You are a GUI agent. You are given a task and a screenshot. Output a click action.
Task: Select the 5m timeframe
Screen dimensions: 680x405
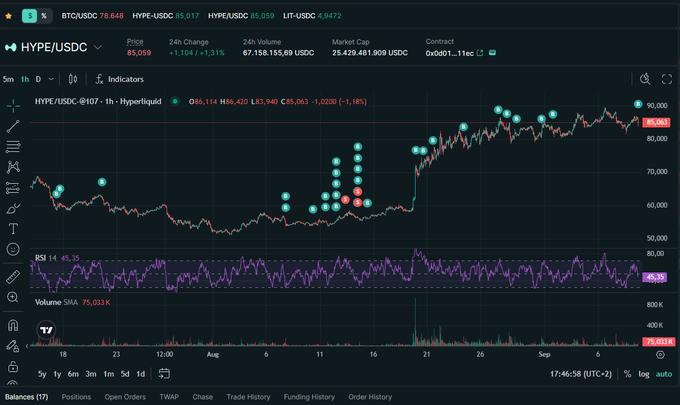point(8,79)
